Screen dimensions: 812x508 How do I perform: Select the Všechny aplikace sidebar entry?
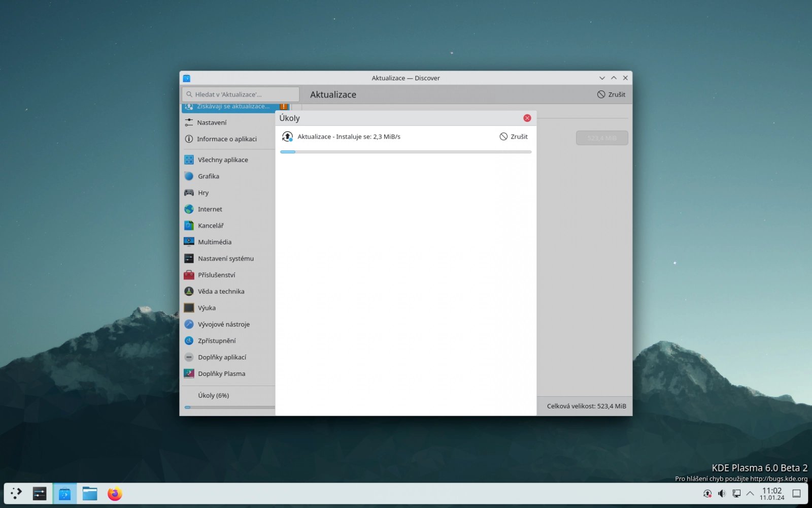[228, 160]
